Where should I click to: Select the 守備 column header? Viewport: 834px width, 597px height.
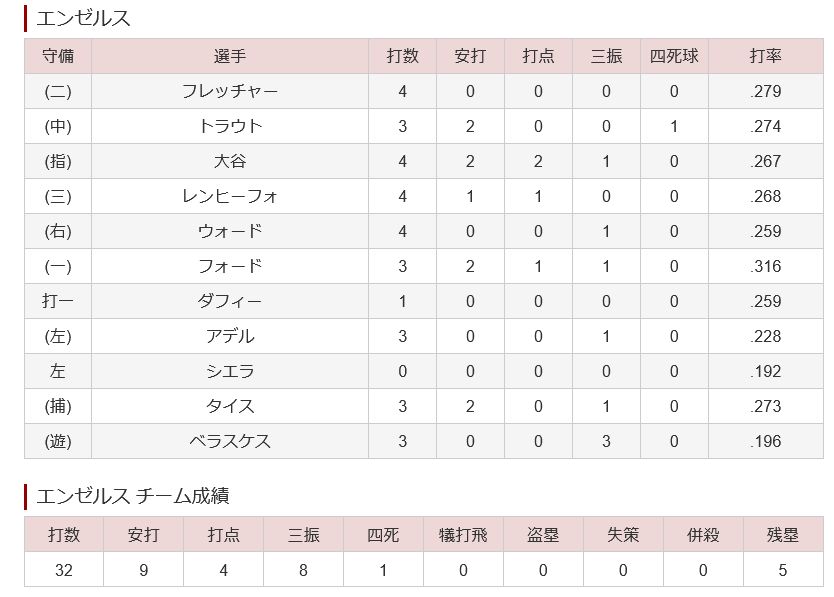point(58,56)
